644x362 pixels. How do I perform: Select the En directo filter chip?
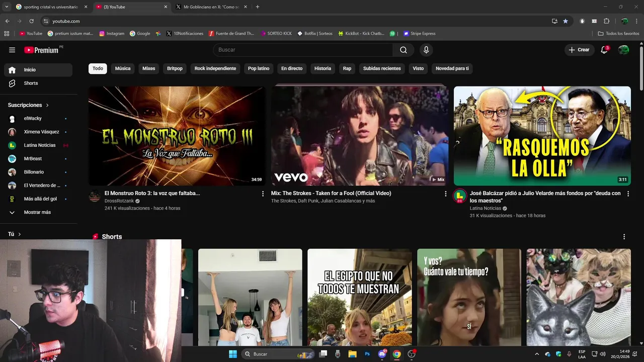[x=292, y=68]
